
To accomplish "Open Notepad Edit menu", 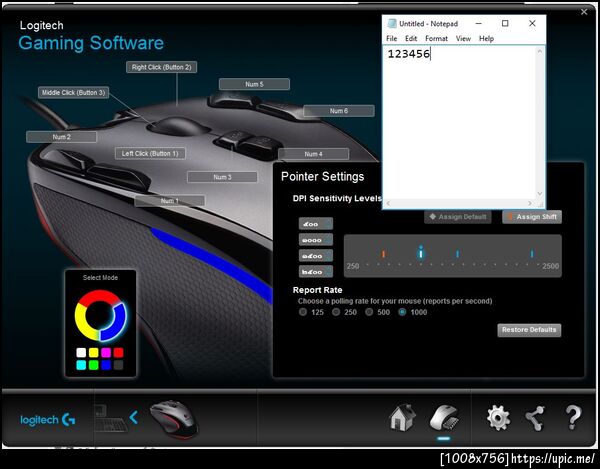I will tap(411, 39).
